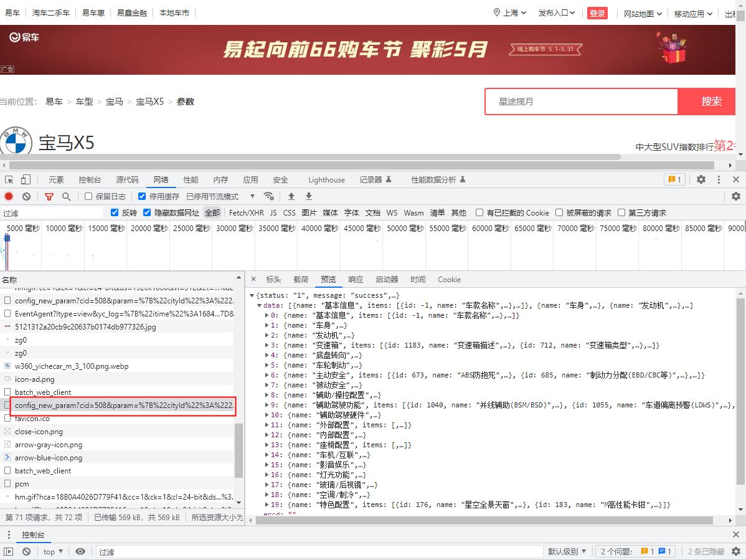This screenshot has height=560, width=746.
Task: Open console context top dropdown
Action: 53,551
